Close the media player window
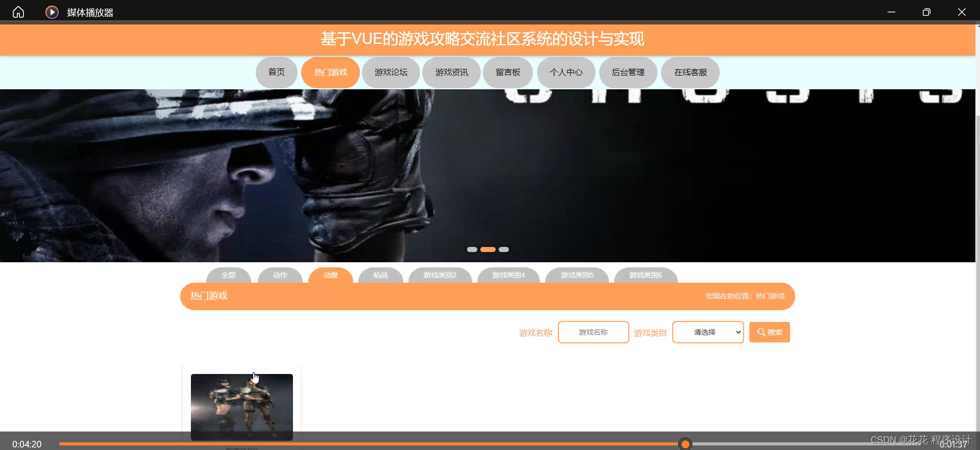Image resolution: width=980 pixels, height=450 pixels. 962,12
